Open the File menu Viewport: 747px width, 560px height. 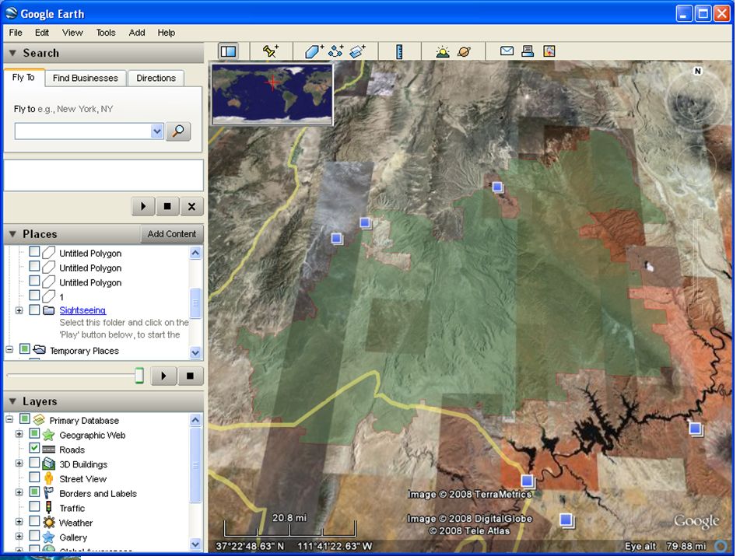[16, 33]
